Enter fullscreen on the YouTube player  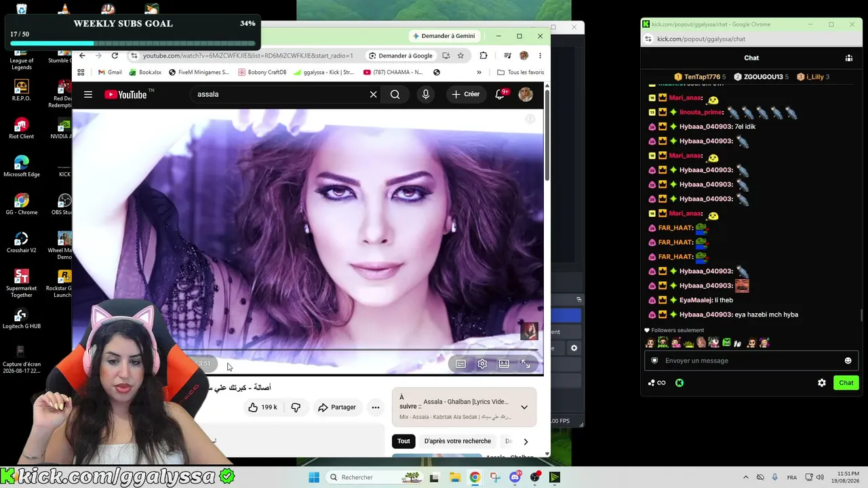point(526,364)
